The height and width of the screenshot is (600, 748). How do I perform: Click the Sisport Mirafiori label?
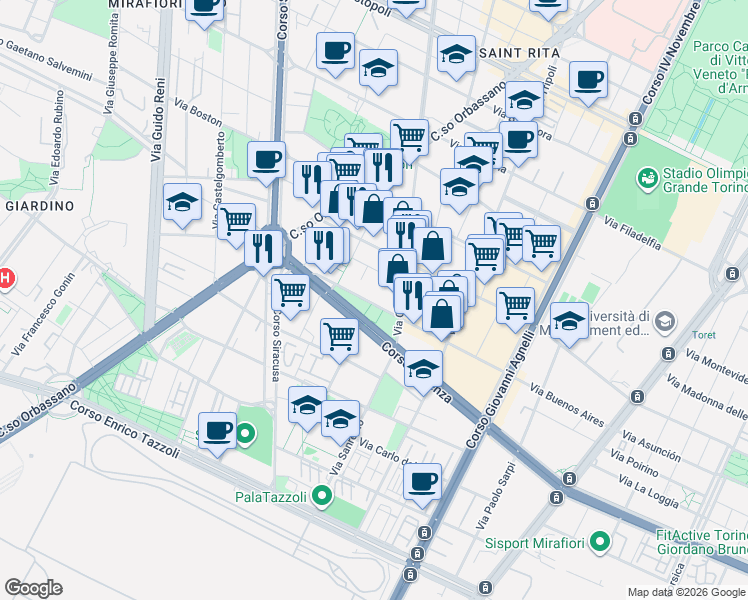click(534, 543)
